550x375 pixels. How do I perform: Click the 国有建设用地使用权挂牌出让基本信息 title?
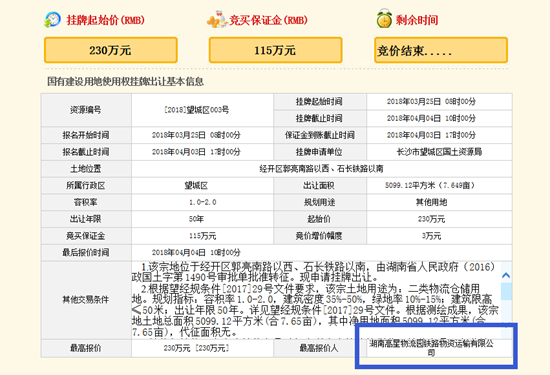[x=126, y=82]
